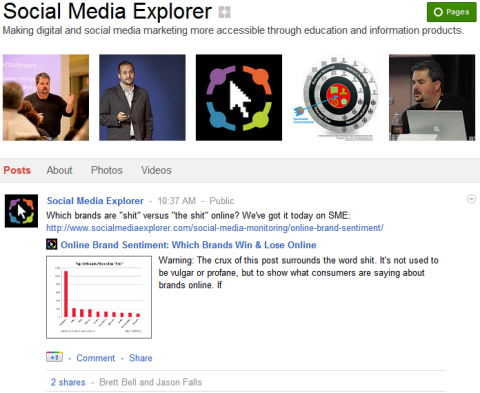Click the green Pages button

tap(452, 12)
